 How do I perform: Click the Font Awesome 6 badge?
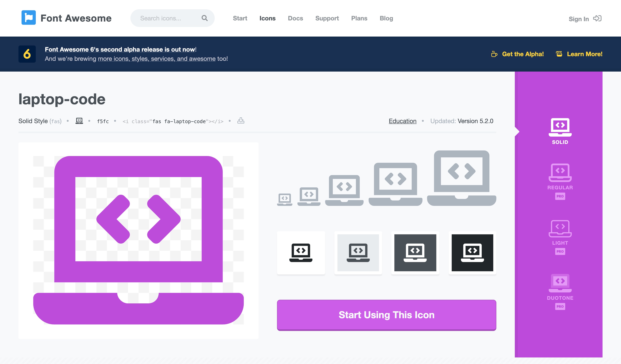click(x=27, y=54)
